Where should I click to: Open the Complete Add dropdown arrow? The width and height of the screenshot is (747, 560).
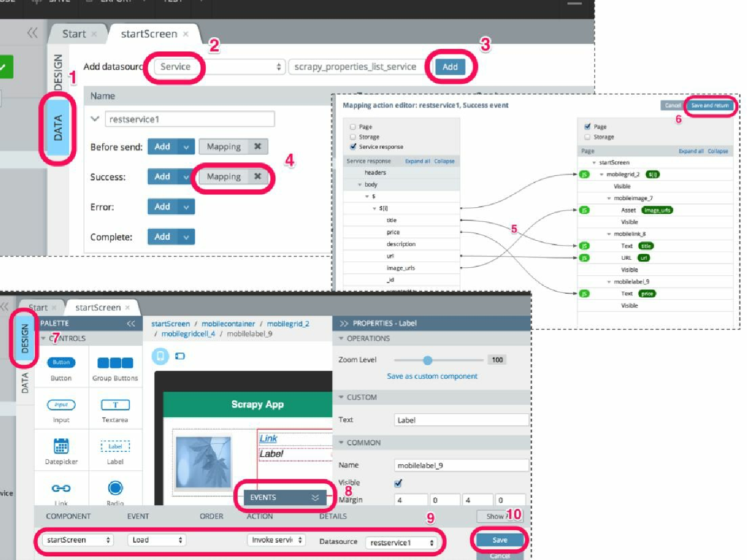186,236
